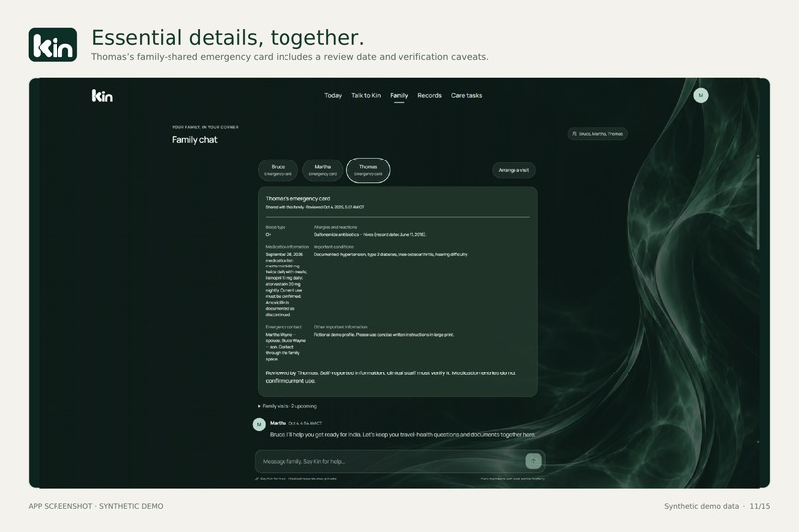Viewport: 799px width, 532px height.
Task: Click Martha's message about India travel
Action: 402,435
